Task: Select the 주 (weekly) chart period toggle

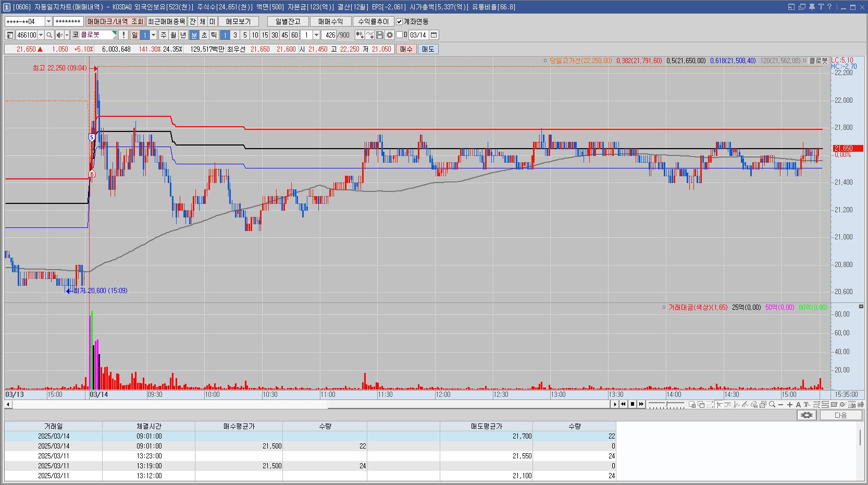Action: point(164,35)
